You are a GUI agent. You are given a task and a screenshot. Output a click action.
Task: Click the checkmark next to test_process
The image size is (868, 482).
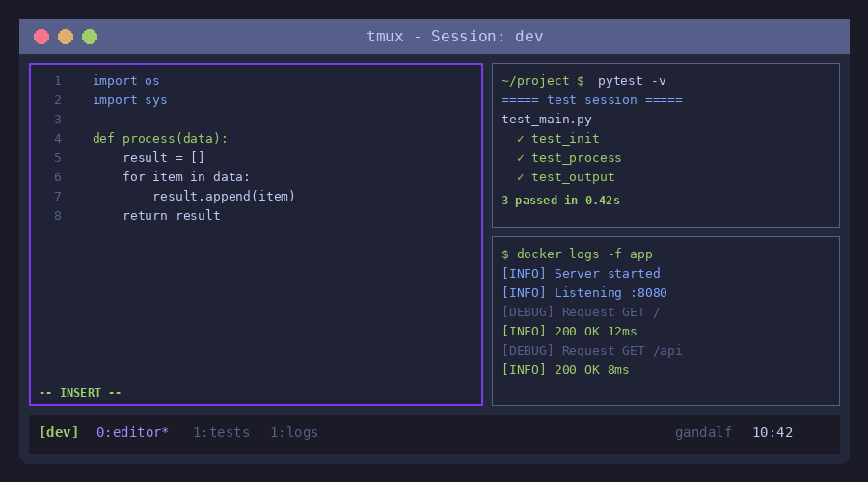coord(521,158)
